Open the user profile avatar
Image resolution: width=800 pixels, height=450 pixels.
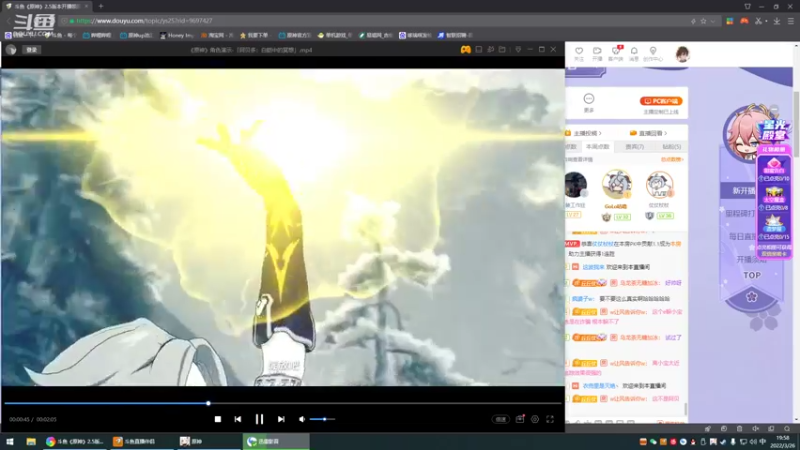coord(682,54)
